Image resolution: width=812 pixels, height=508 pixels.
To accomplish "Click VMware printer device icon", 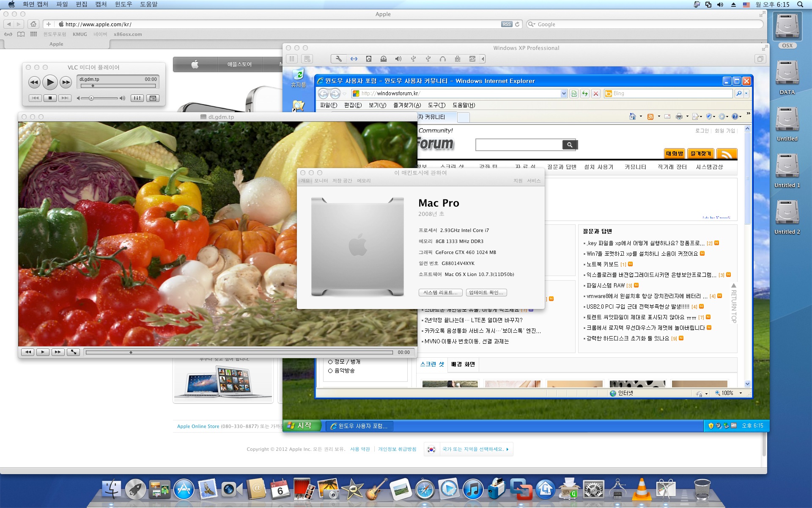I will [458, 59].
